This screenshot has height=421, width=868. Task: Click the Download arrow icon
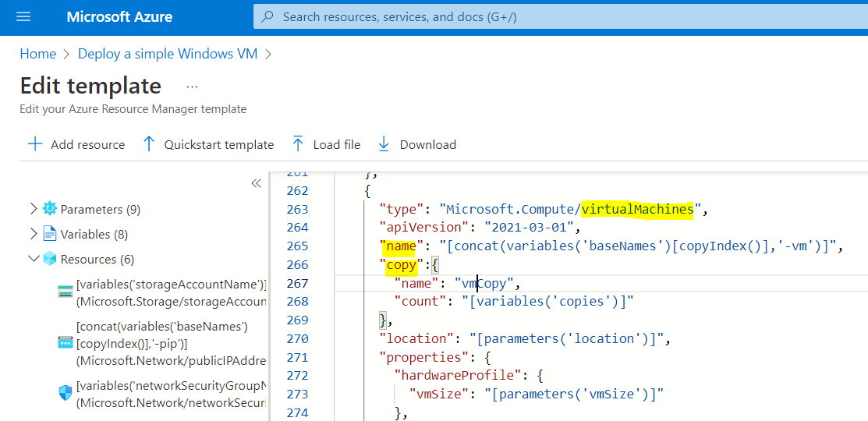pos(384,144)
